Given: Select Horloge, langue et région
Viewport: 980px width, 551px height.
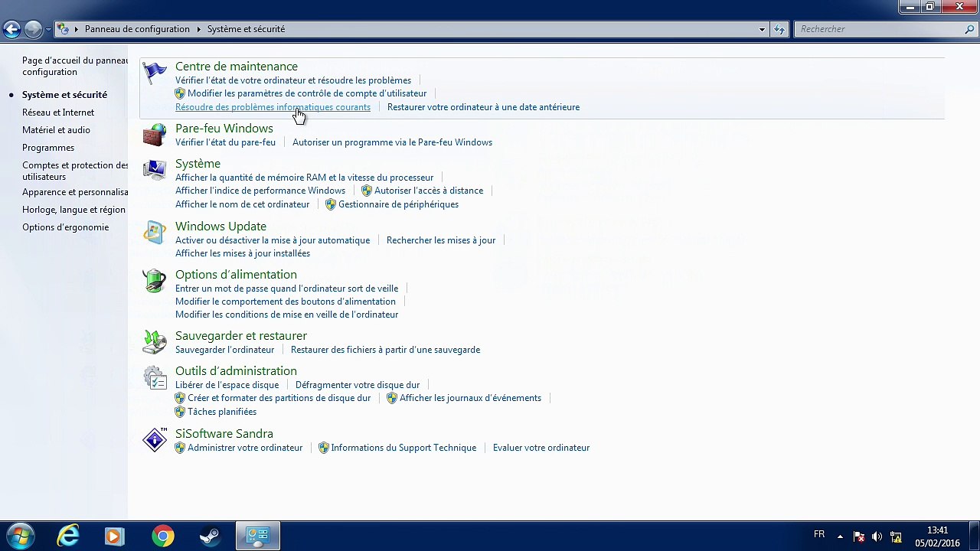Looking at the screenshot, I should coord(73,210).
